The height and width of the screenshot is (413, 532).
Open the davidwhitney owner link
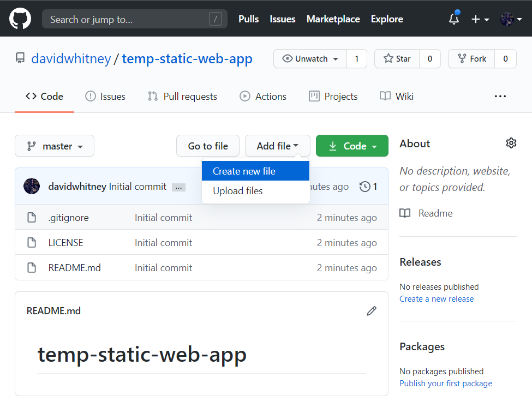pos(71,59)
